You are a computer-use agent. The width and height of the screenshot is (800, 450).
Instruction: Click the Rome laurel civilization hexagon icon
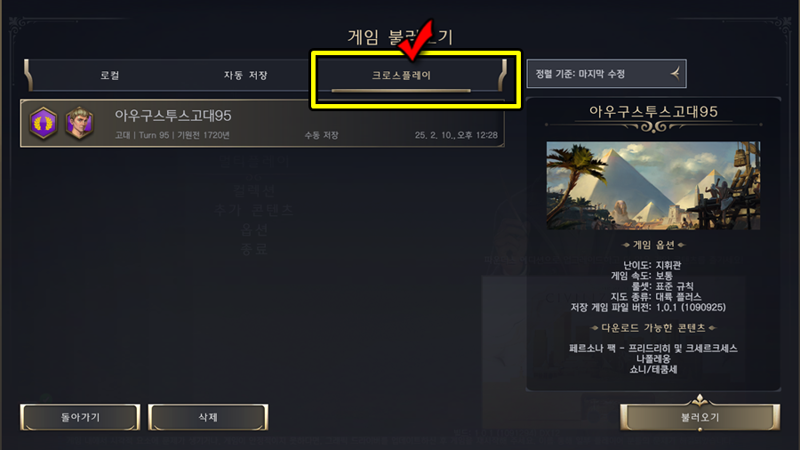[43, 123]
